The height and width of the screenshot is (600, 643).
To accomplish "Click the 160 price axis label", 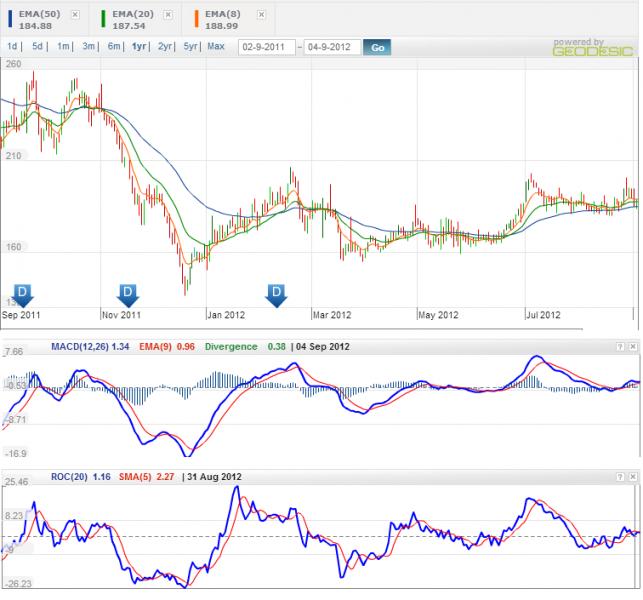I will tap(14, 247).
